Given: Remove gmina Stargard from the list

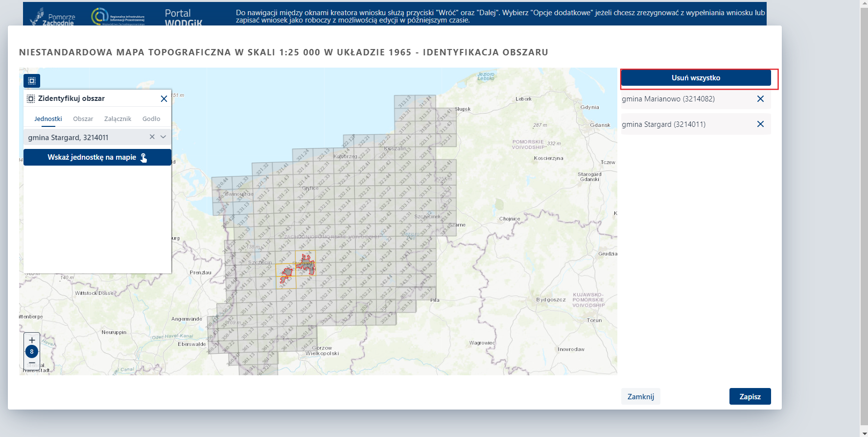Looking at the screenshot, I should point(760,124).
